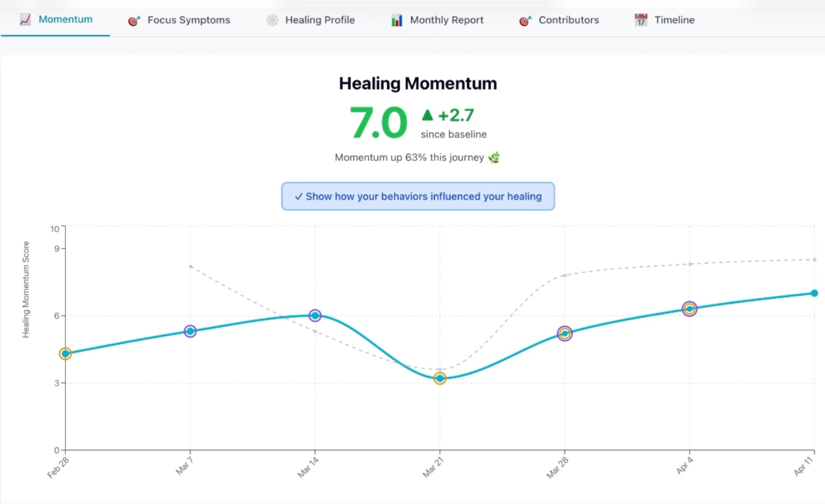Select the Apr 4 double-ringed data point
Screen dimensions: 825x504
(688, 307)
